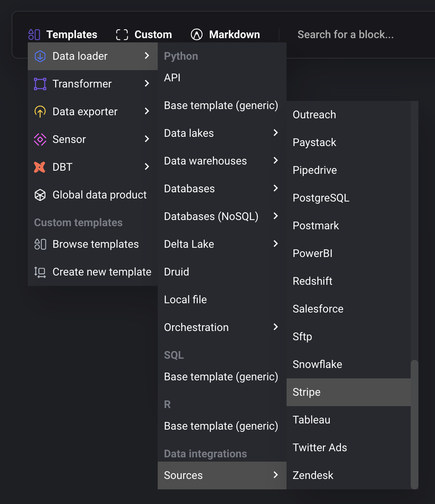Expand the Databases (NoSQL) chevron
The width and height of the screenshot is (435, 504).
(275, 216)
